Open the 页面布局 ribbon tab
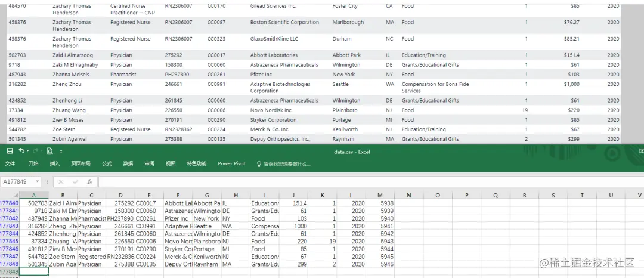The height and width of the screenshot is (278, 644). 81,163
